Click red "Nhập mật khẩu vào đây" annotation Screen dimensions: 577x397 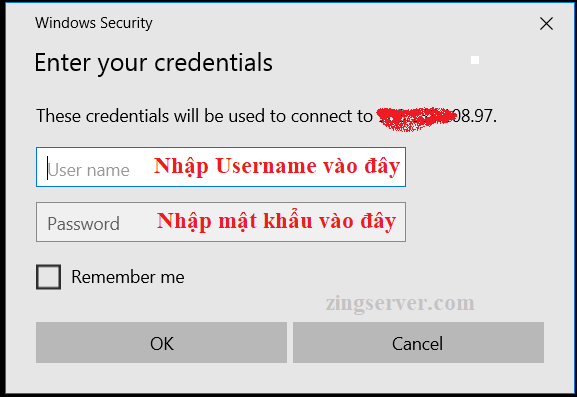pos(276,221)
